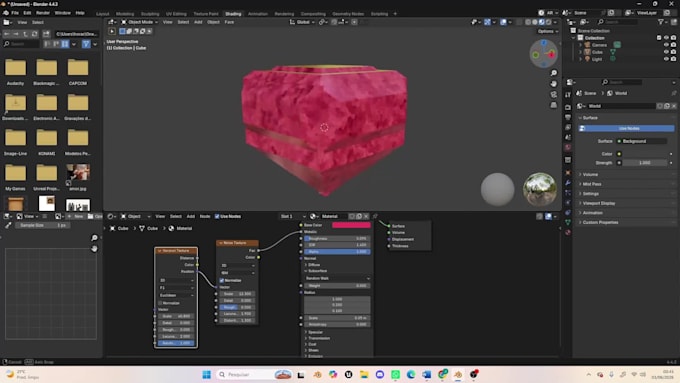This screenshot has height=383, width=680.
Task: Adjust Roughness slider in Principled BSDF
Action: [x=337, y=239]
